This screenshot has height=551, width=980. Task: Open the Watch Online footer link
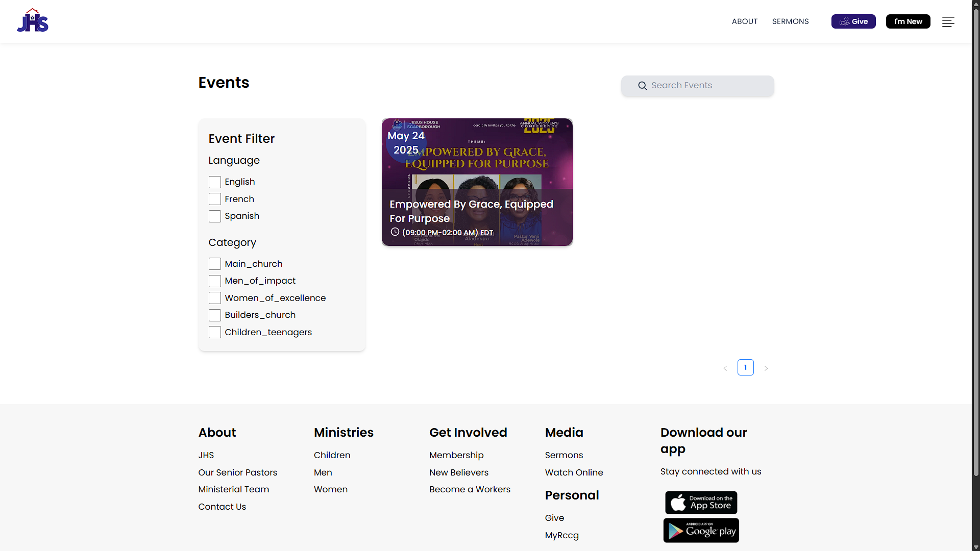pos(574,472)
